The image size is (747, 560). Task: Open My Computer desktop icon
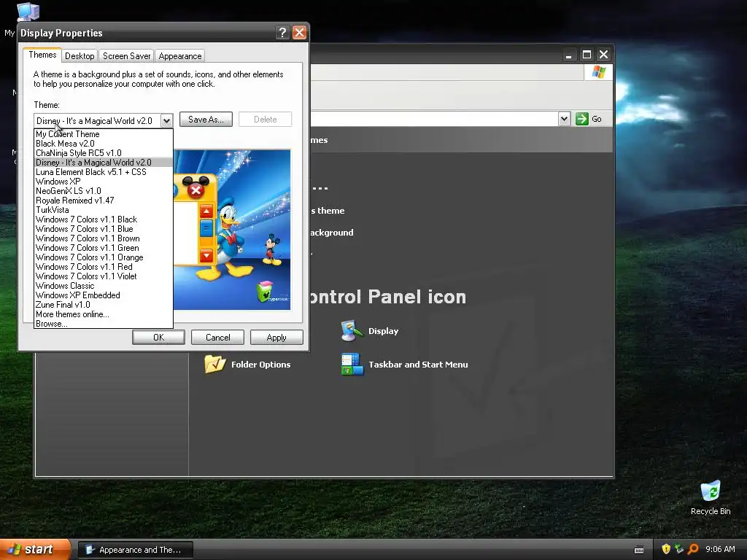pyautogui.click(x=28, y=12)
